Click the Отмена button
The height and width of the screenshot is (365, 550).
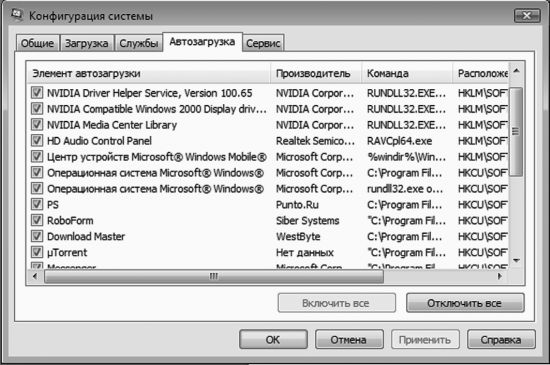click(x=349, y=339)
